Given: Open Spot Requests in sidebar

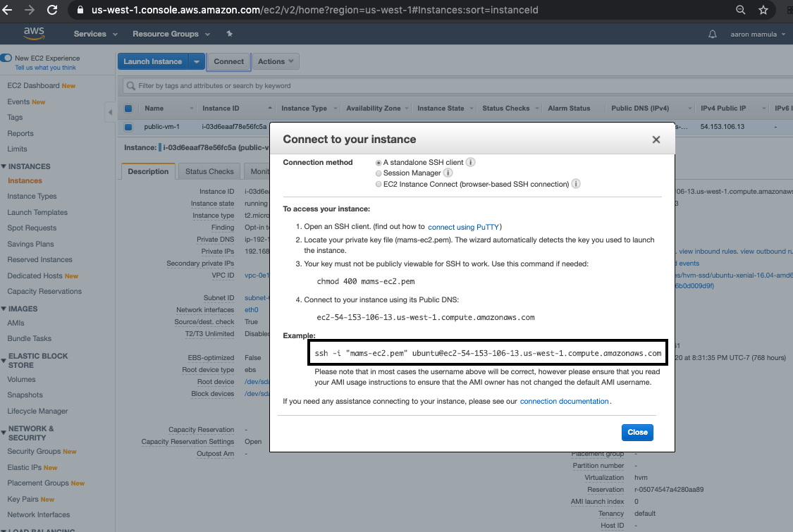Looking at the screenshot, I should [32, 228].
